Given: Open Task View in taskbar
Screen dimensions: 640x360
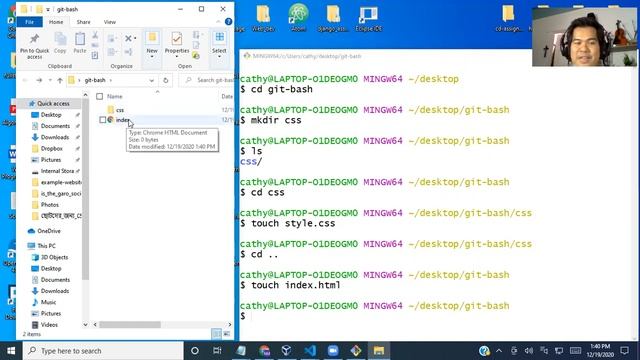Looking at the screenshot, I should pyautogui.click(x=217, y=351).
